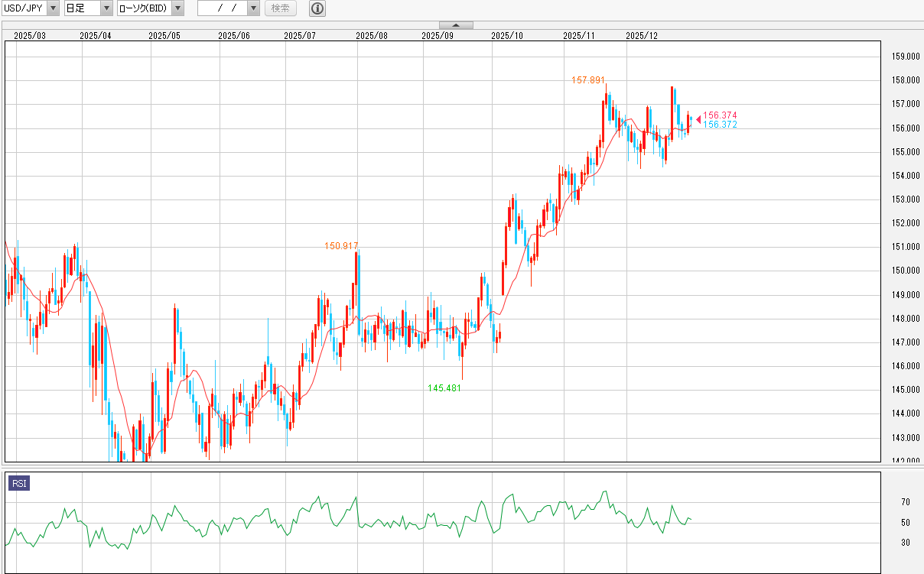
Task: Click the 150.000 price axis value
Action: (906, 271)
